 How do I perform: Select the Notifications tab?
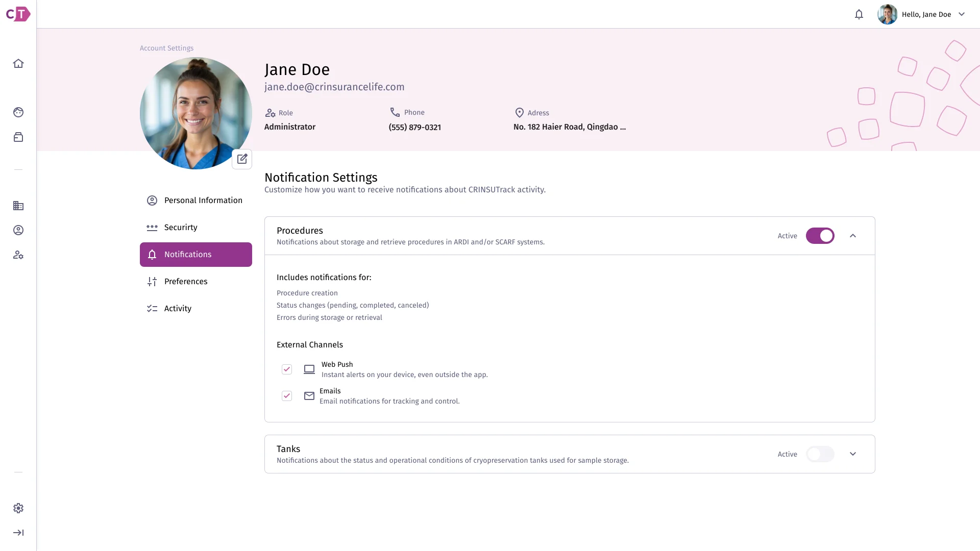coord(196,255)
